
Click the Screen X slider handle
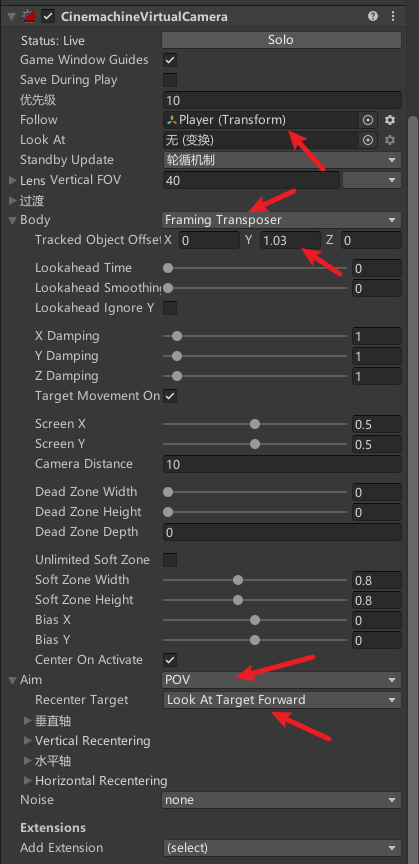point(255,424)
